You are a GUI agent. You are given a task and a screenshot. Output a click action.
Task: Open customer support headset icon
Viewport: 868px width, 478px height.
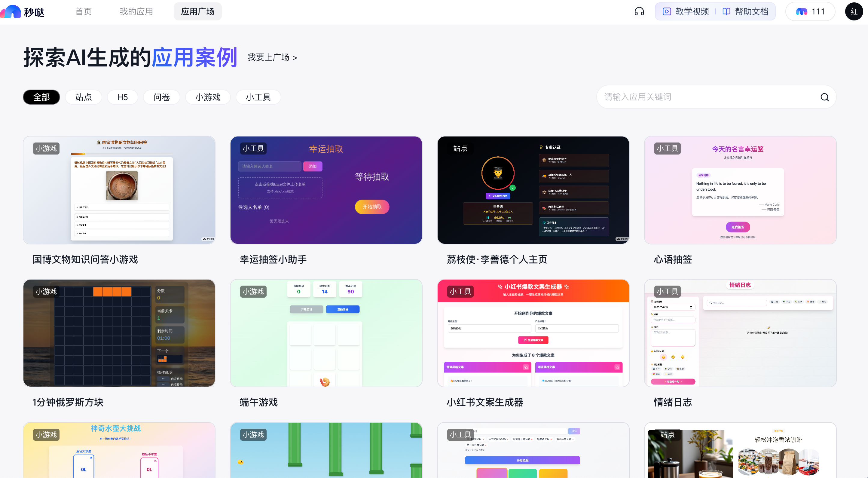(639, 11)
